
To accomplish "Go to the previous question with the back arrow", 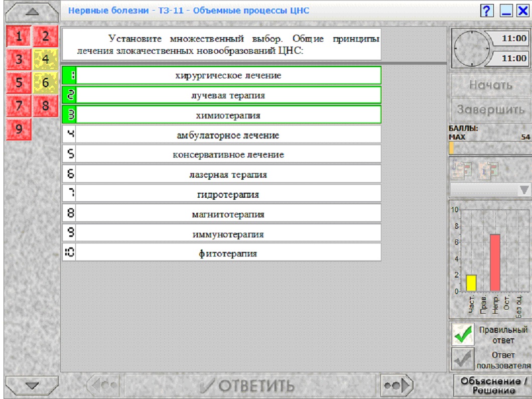I will click(x=103, y=385).
